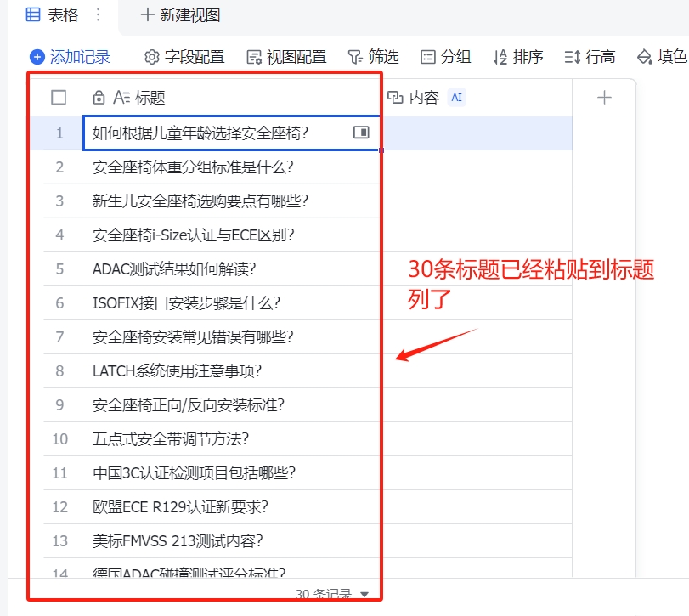Screen dimensions: 689x616
Task: Click row number 5
Action: (59, 268)
